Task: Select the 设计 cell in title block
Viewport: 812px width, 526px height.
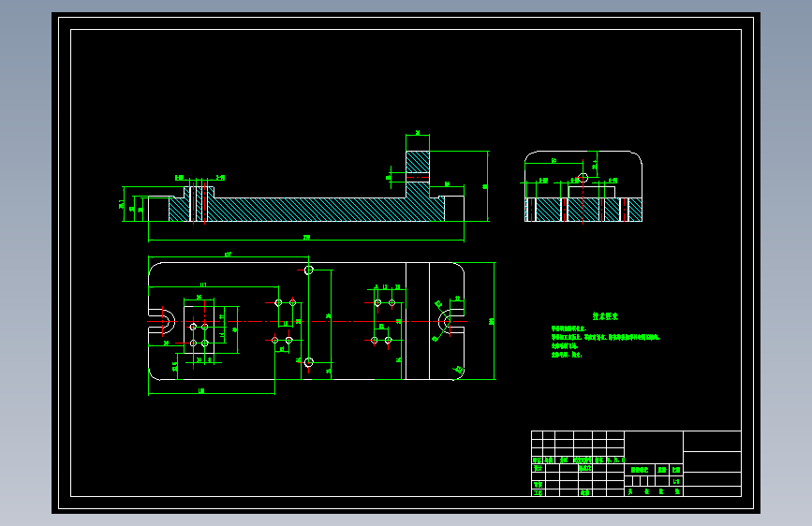Action: (x=538, y=468)
